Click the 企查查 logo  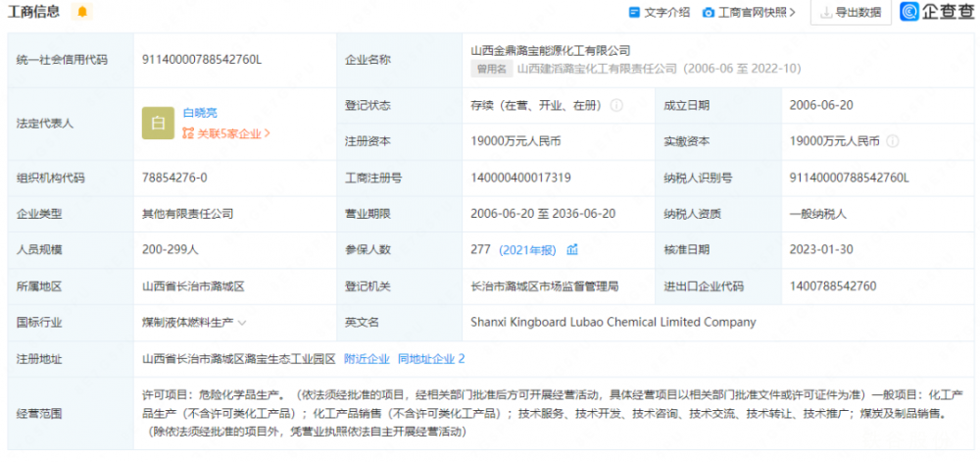[x=937, y=11]
